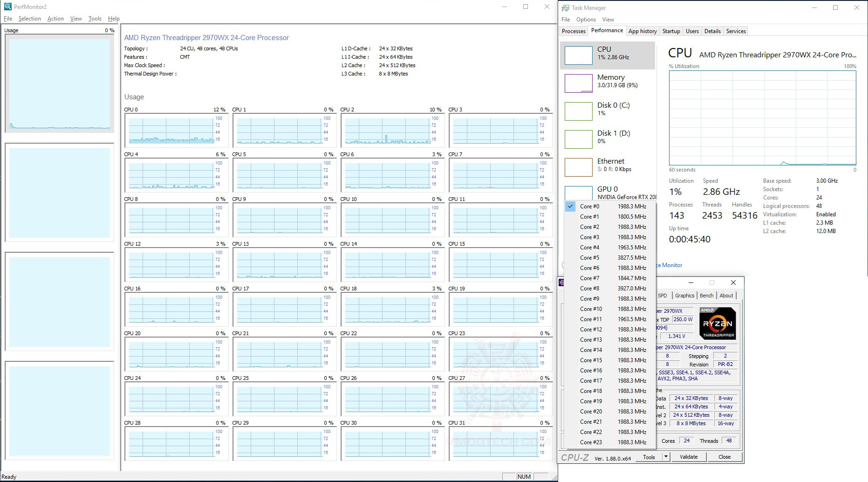Open the Tools dropdown arrow in CPU-Z
868x482 pixels.
click(666, 457)
